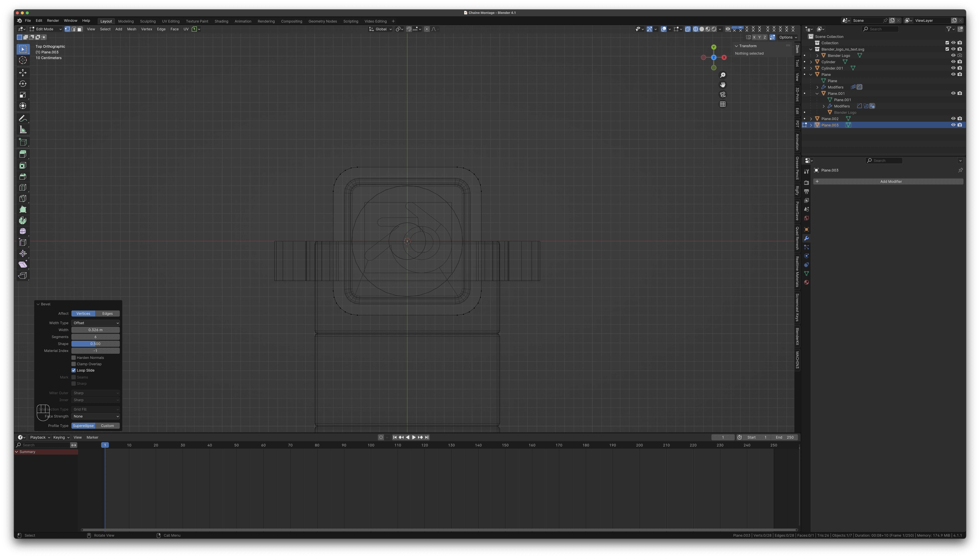The image size is (980, 557).
Task: Select the Bevel tool in the toolbar
Action: point(23,176)
